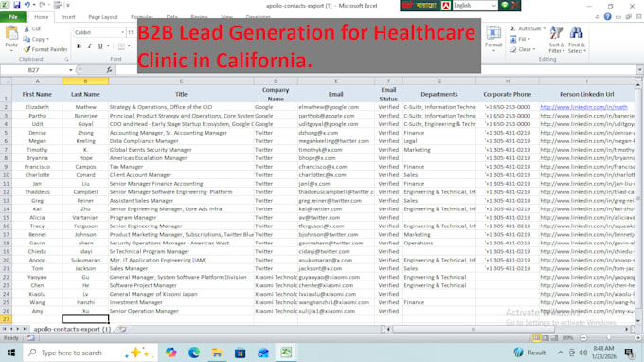
Task: Adjust the zoom slider handle
Action: 609,337
